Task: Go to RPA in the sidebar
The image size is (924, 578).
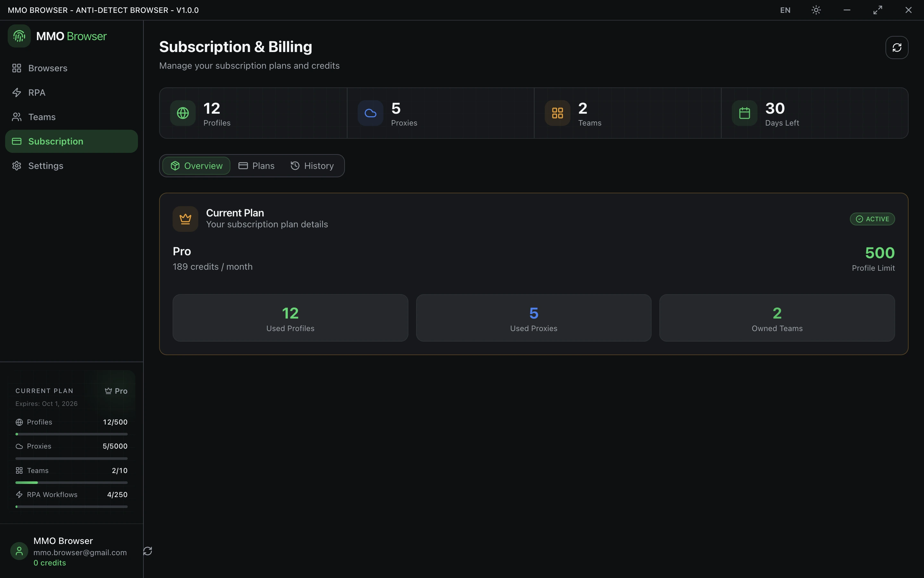Action: tap(72, 92)
